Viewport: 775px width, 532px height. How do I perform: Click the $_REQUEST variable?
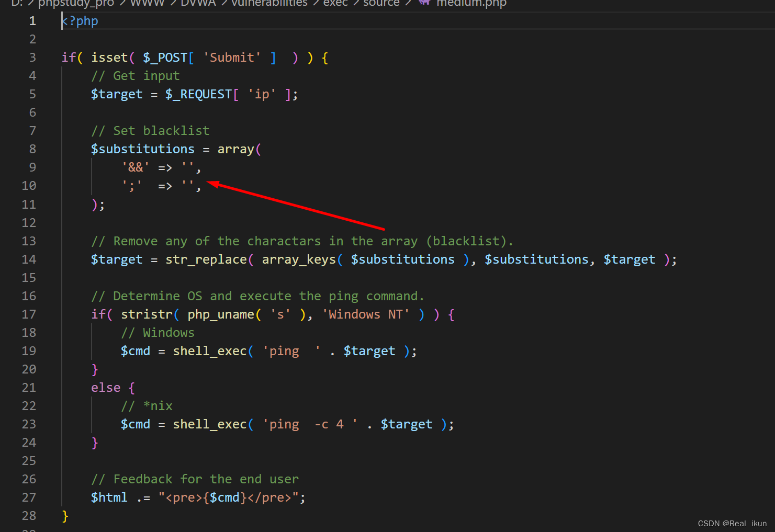coord(198,94)
